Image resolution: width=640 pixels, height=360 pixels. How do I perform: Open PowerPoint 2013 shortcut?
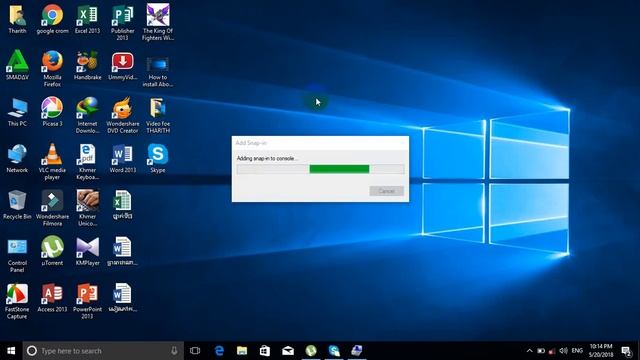click(x=87, y=301)
